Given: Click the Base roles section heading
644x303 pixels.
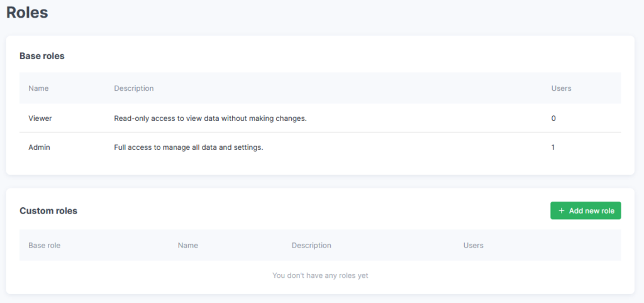Looking at the screenshot, I should 42,56.
